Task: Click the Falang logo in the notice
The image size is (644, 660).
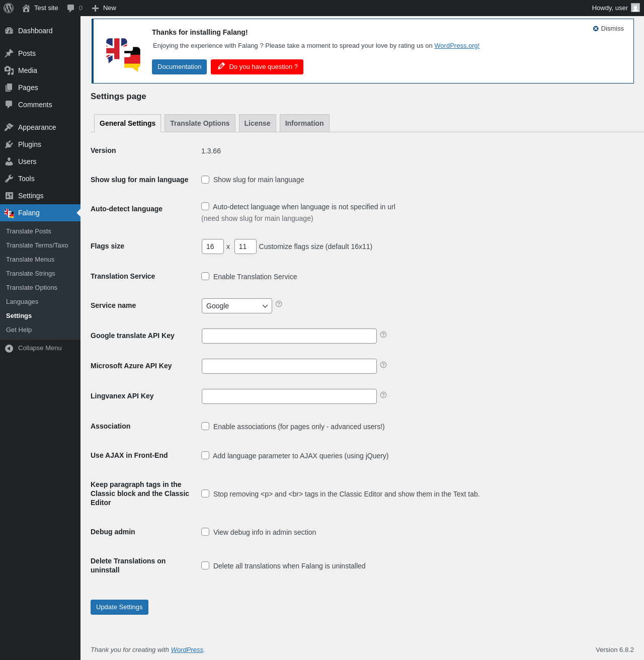Action: point(123,54)
